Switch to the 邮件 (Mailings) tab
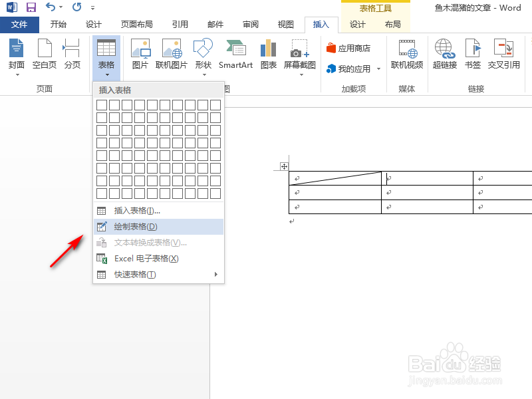This screenshot has width=532, height=399. pos(215,25)
